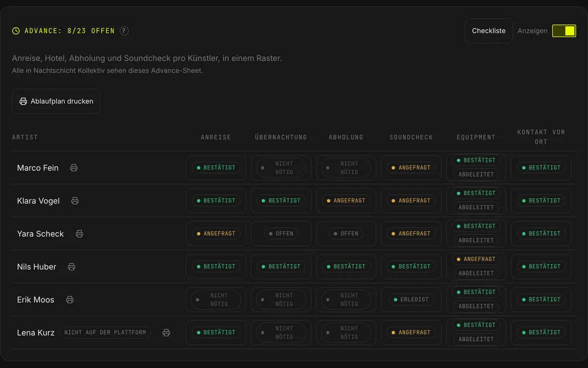Open Marco Fein's Anreise status pill

click(x=216, y=168)
